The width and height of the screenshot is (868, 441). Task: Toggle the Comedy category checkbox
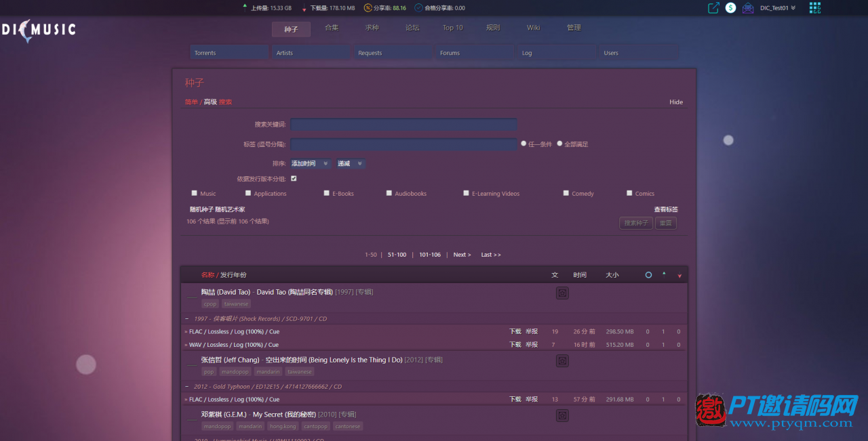click(x=566, y=193)
